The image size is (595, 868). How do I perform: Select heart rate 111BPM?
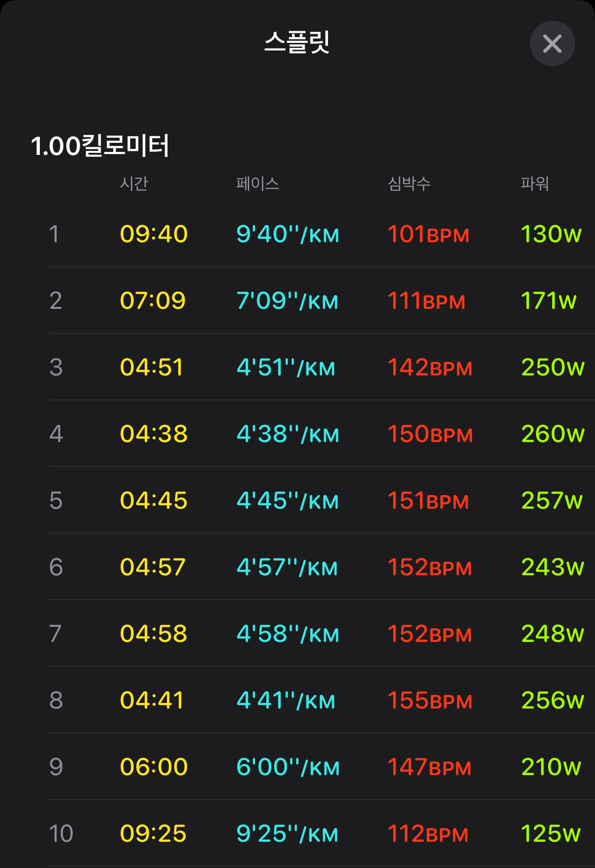(x=426, y=301)
